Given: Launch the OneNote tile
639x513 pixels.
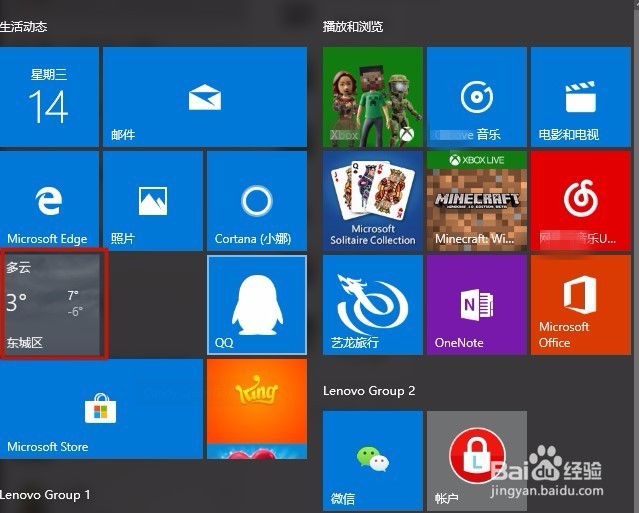Looking at the screenshot, I should 477,305.
